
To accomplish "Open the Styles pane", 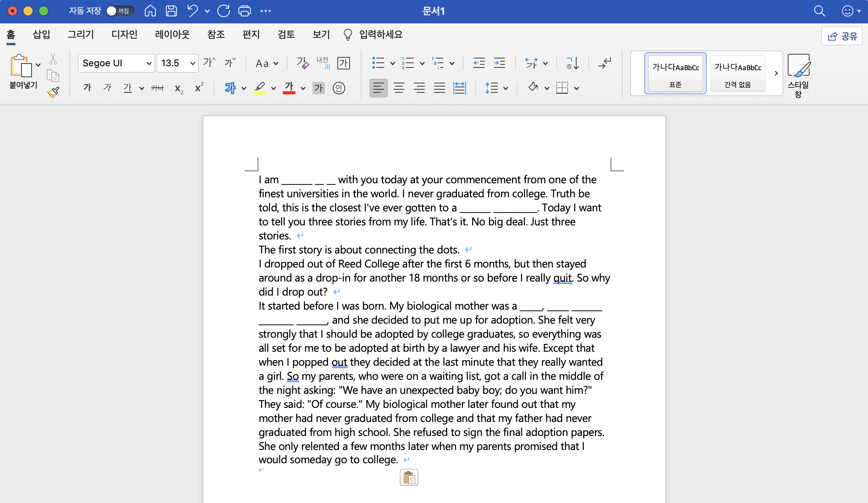I will click(798, 75).
